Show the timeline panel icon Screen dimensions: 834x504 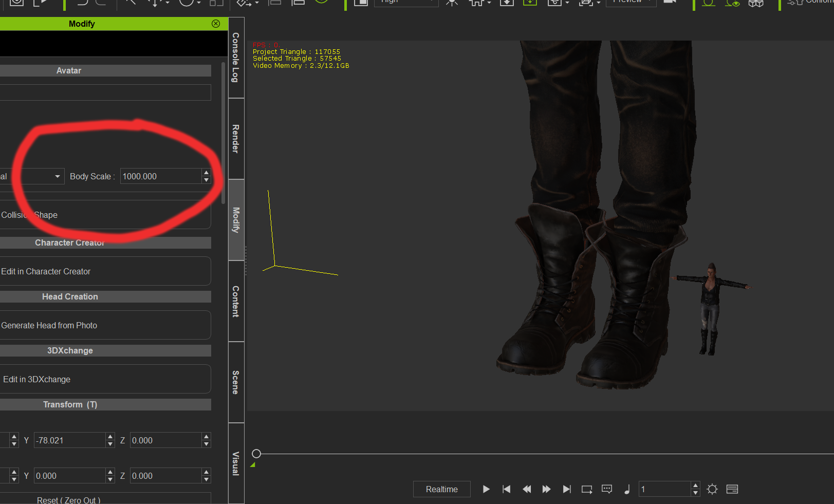pyautogui.click(x=732, y=489)
